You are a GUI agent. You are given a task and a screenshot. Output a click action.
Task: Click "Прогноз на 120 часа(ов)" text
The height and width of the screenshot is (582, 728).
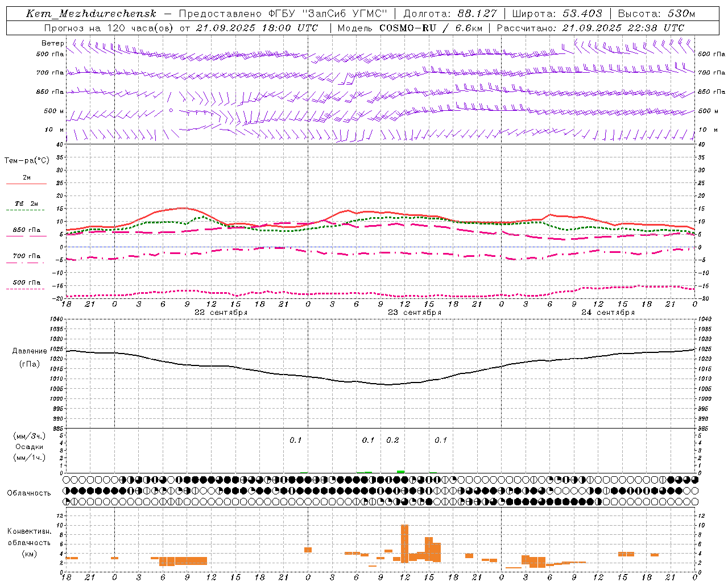(x=109, y=28)
